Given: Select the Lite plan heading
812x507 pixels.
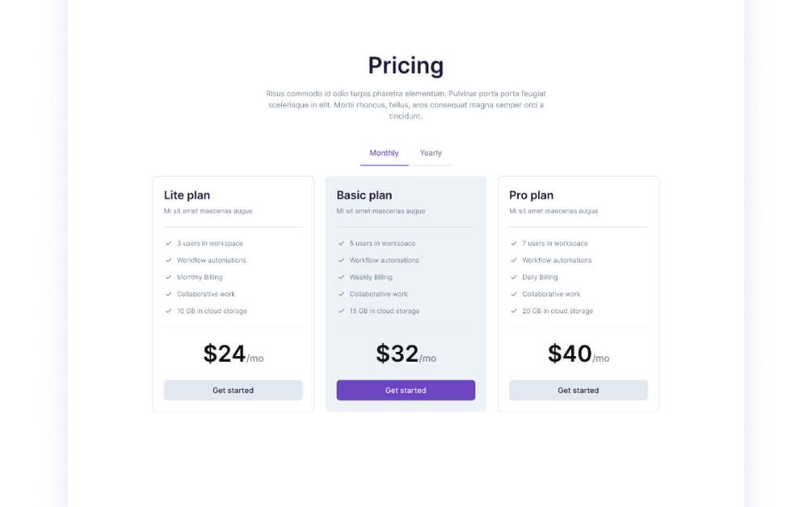Looking at the screenshot, I should 187,195.
